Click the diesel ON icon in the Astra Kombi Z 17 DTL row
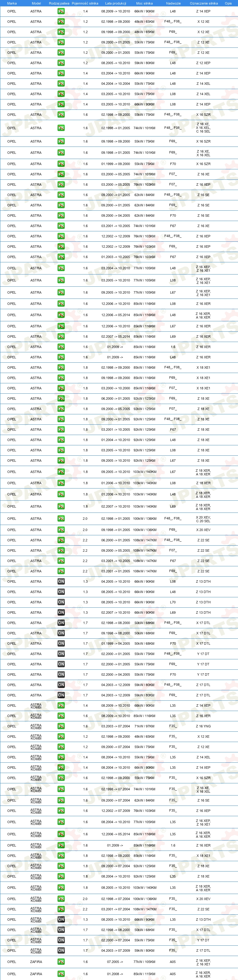The width and height of the screenshot is (238, 980). coord(61,950)
